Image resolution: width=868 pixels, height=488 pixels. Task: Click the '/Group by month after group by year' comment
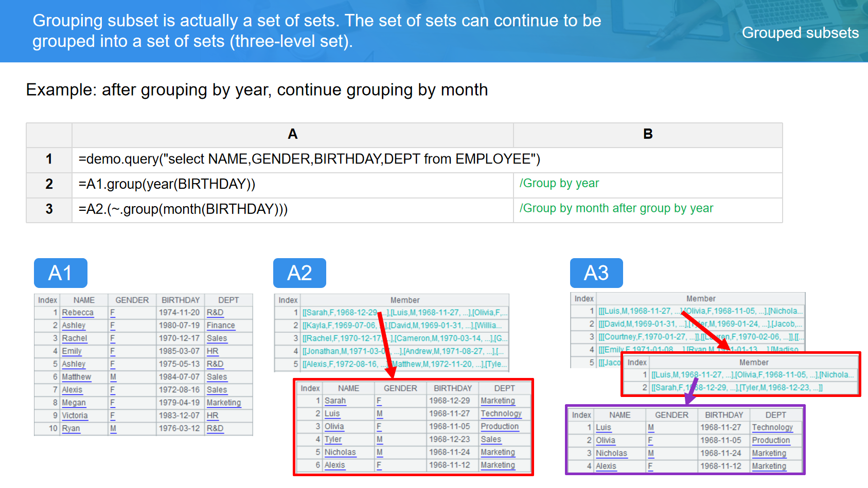[616, 208]
